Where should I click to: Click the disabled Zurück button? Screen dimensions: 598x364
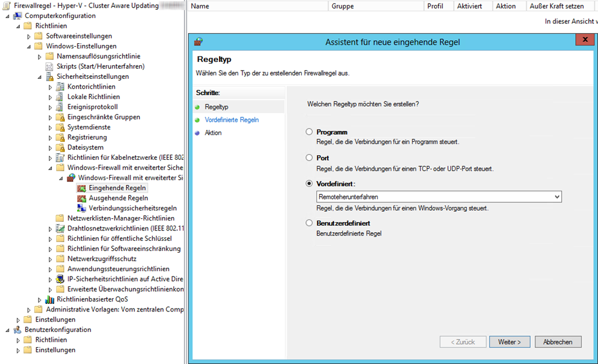(463, 342)
